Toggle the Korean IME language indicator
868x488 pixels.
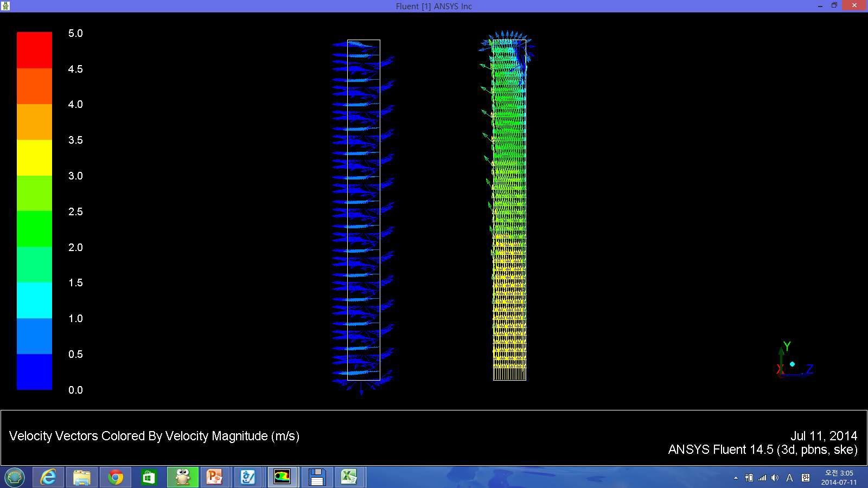tap(806, 478)
